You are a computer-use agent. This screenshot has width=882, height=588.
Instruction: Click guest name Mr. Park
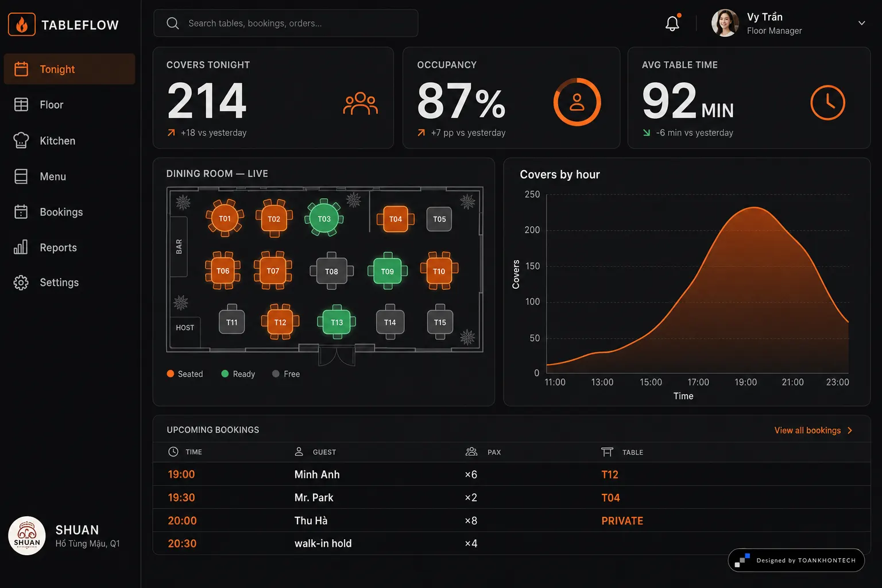coord(314,497)
